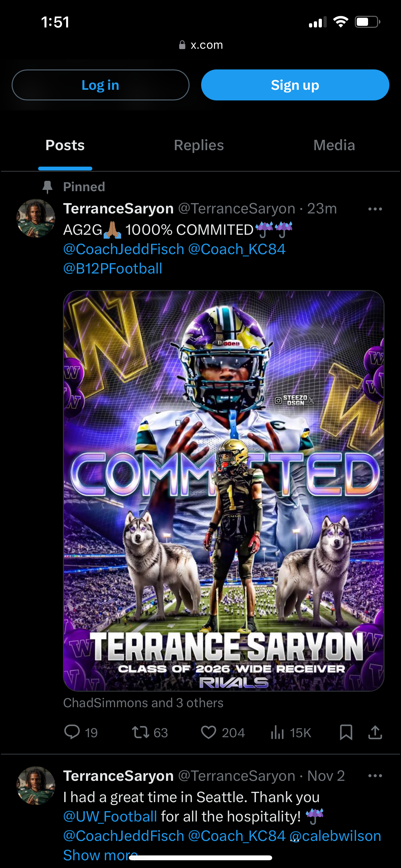Open replies on the pinned commitment post
Image resolution: width=401 pixels, height=868 pixels.
(81, 733)
